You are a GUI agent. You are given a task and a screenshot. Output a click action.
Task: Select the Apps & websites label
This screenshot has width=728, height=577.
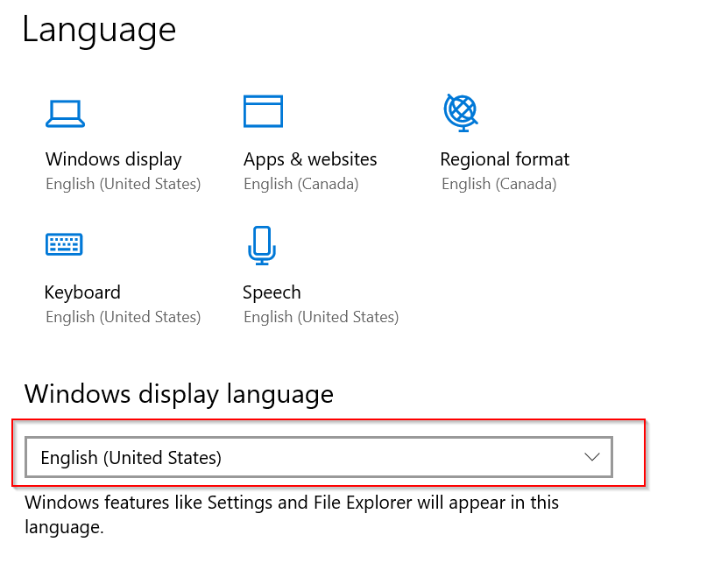click(310, 159)
